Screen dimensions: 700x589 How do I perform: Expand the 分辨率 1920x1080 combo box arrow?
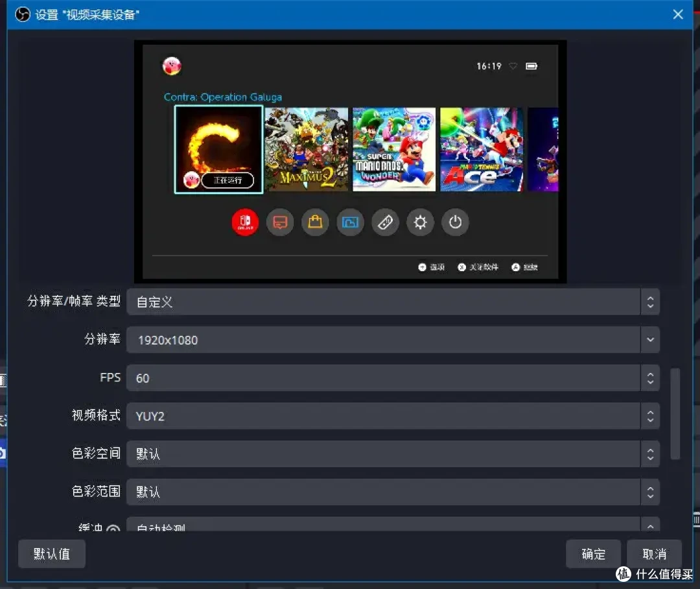tap(650, 340)
